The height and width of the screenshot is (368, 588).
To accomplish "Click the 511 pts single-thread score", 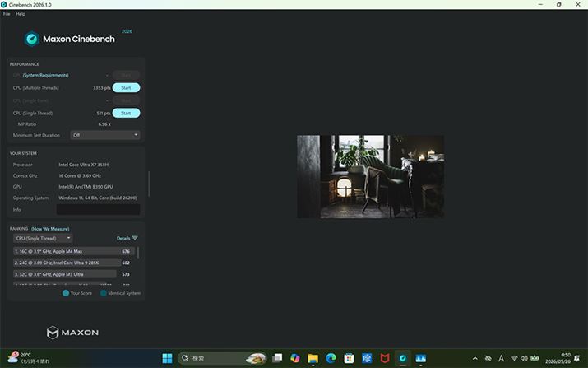I will pos(104,113).
